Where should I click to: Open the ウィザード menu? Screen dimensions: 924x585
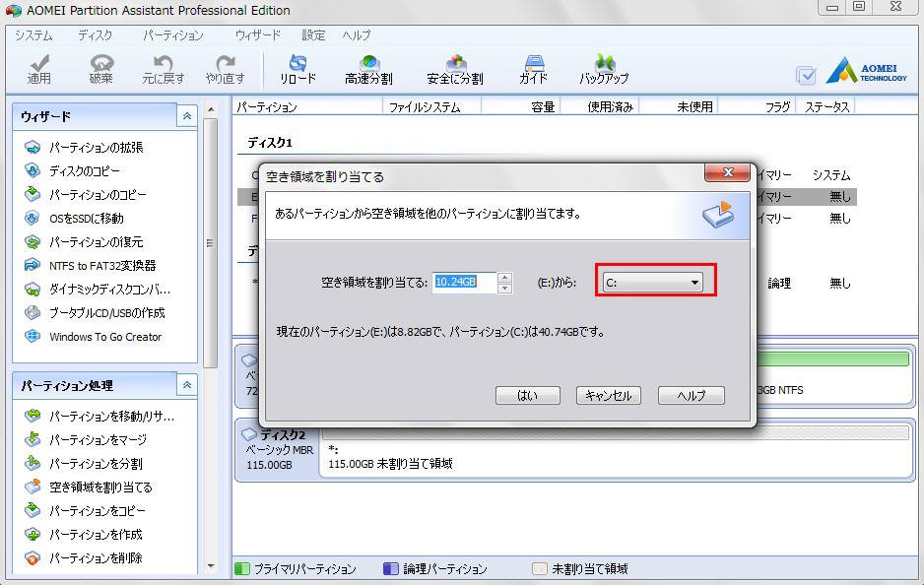point(257,35)
